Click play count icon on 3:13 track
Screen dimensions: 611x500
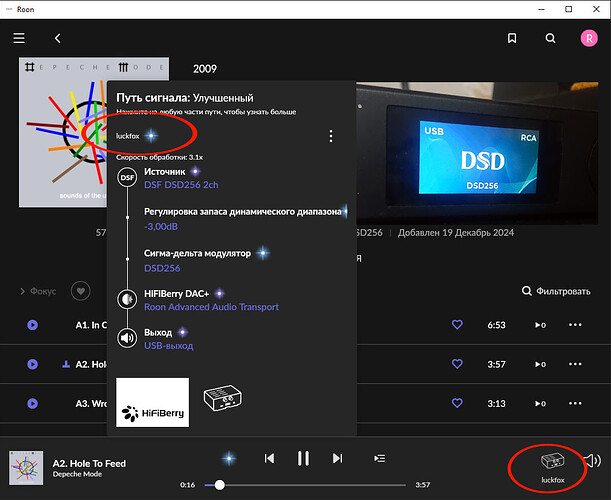point(540,404)
